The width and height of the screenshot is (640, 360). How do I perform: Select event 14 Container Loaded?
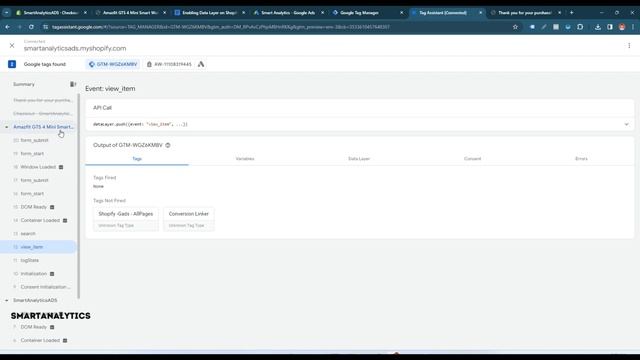[x=40, y=220]
